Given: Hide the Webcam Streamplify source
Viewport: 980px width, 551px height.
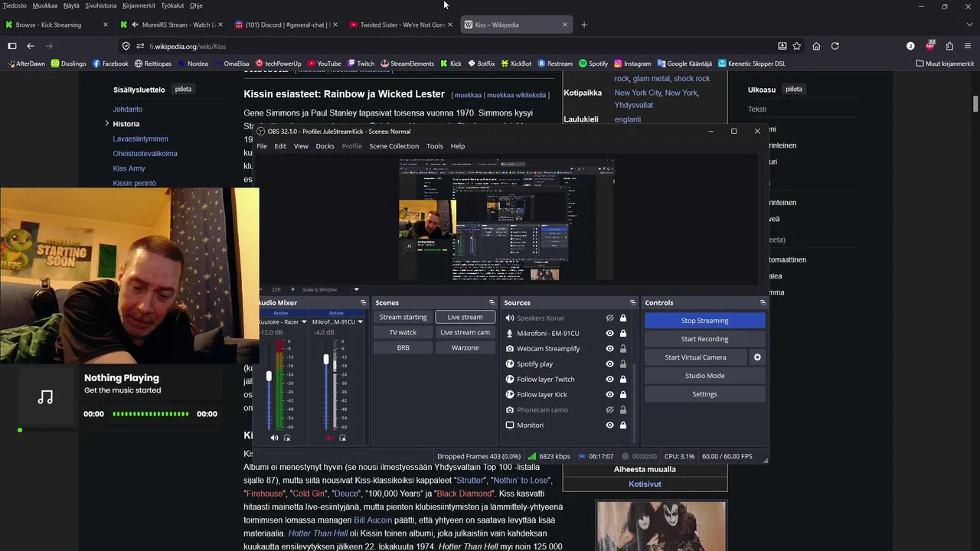Looking at the screenshot, I should pyautogui.click(x=610, y=349).
